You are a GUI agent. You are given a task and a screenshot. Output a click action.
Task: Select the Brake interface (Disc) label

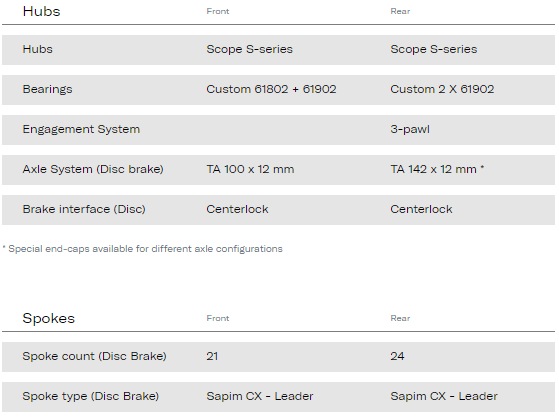[x=84, y=209]
